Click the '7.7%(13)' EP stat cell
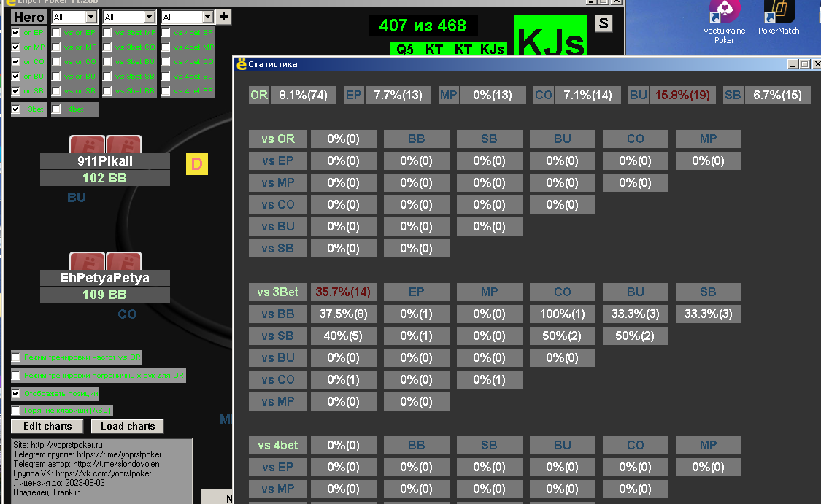The image size is (821, 504). 398,96
